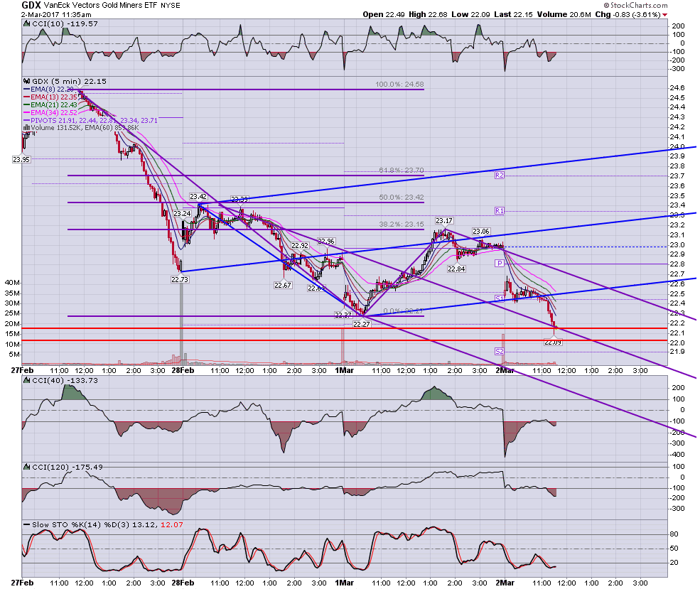
Task: Click the 22.73 low price annotation
Action: (x=180, y=279)
